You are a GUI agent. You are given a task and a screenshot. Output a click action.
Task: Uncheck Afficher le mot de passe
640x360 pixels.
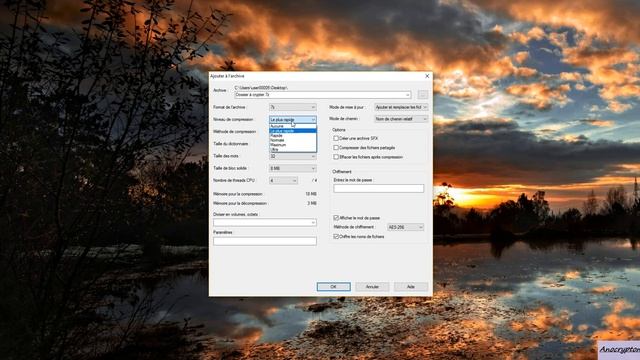pos(336,218)
